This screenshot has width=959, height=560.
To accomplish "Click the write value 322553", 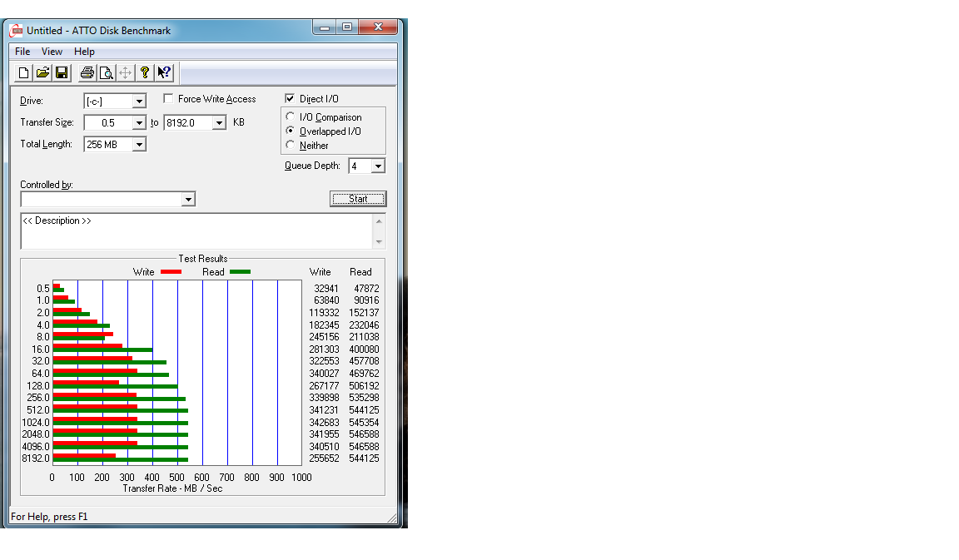I will coord(324,361).
